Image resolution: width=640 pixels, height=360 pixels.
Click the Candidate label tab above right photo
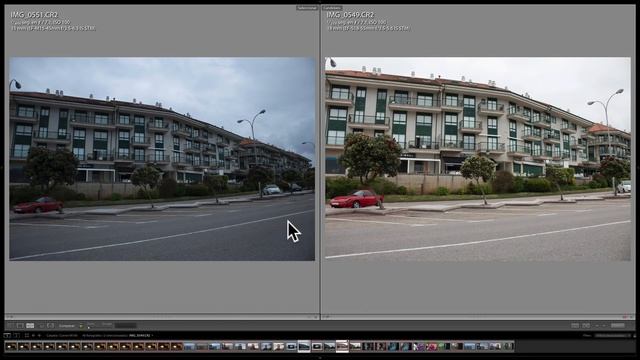coord(332,8)
